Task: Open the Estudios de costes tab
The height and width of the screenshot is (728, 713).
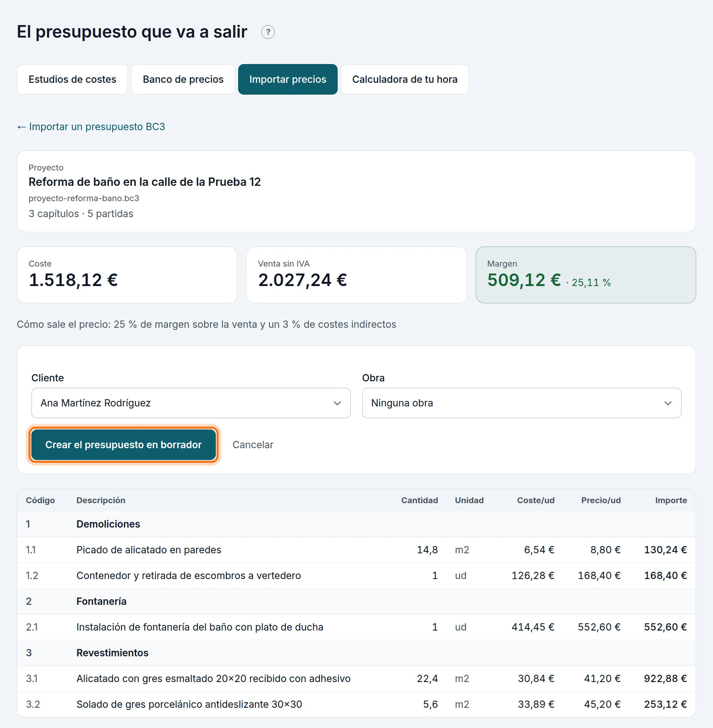Action: [72, 79]
